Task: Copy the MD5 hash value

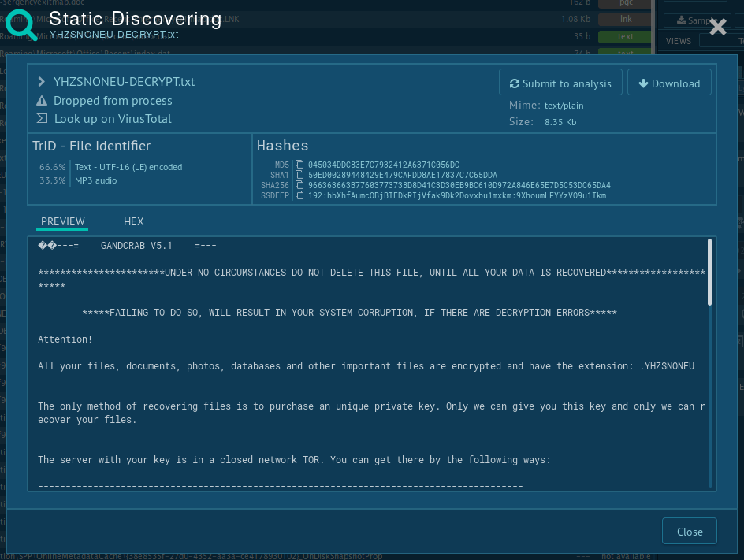Action: coord(299,165)
